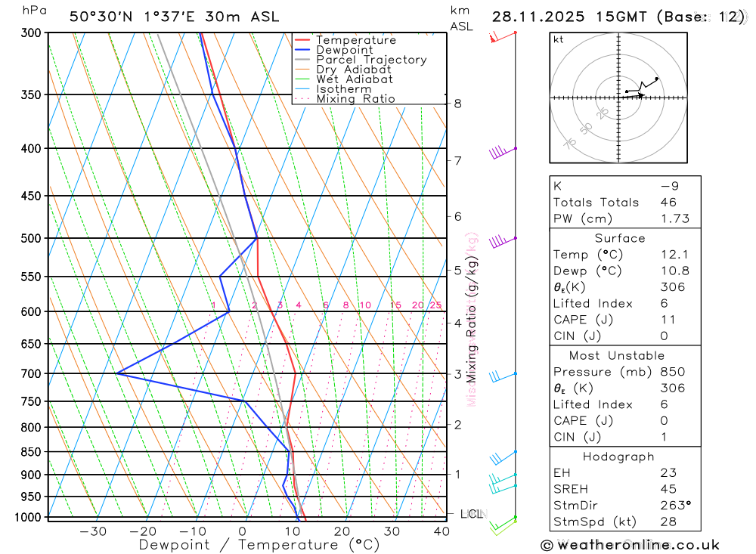Click the dewpoint curve minimum at 700 hPa
This screenshot has width=756, height=554.
116,373
